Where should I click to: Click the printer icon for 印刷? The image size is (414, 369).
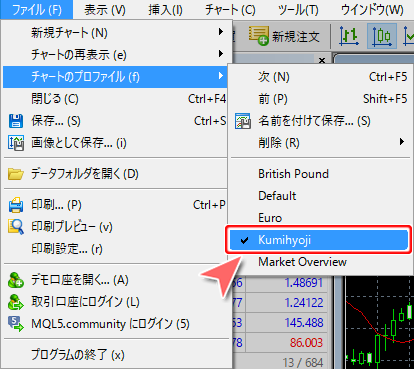pyautogui.click(x=16, y=205)
